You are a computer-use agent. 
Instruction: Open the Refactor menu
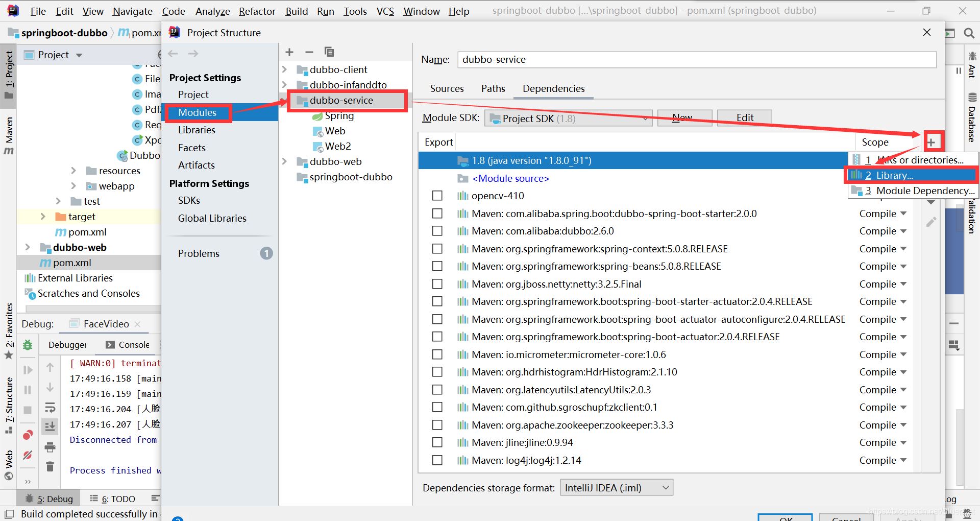(x=257, y=11)
